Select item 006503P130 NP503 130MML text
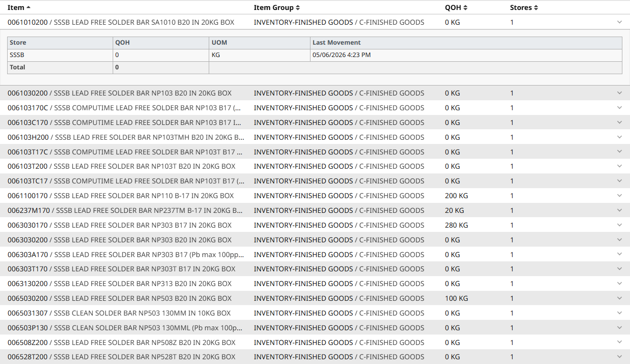Viewport: 630px width, 364px height. (x=126, y=328)
